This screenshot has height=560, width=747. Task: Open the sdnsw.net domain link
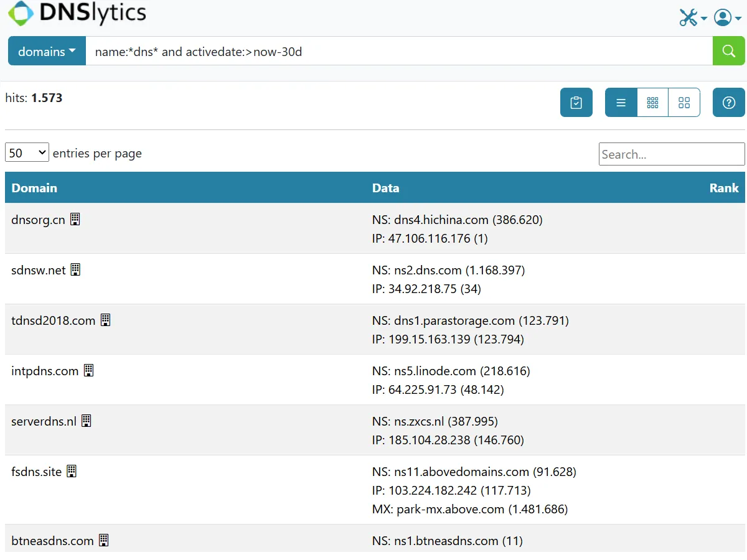point(39,270)
